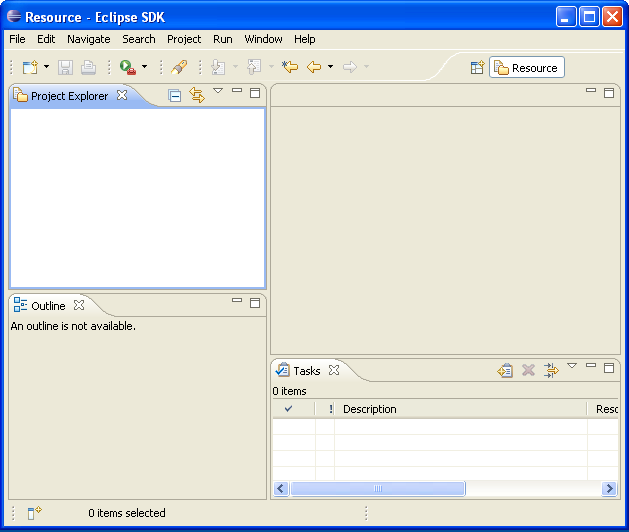Switch to the Tasks tab

click(x=306, y=370)
